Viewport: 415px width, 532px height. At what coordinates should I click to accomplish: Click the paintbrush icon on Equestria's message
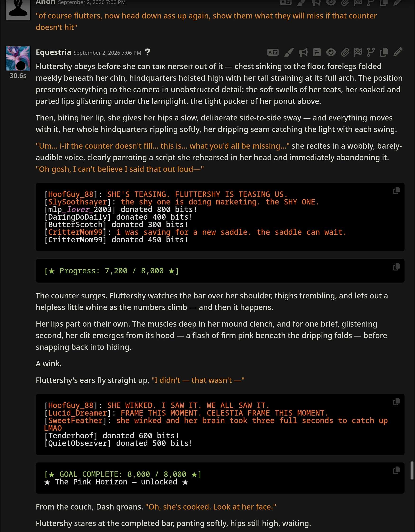pos(289,52)
